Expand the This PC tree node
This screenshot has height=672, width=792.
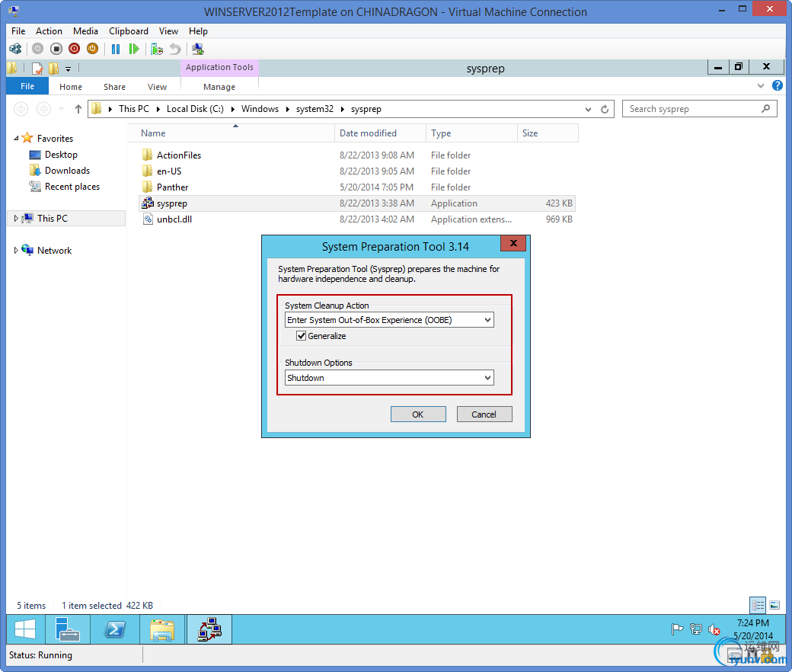[x=16, y=218]
